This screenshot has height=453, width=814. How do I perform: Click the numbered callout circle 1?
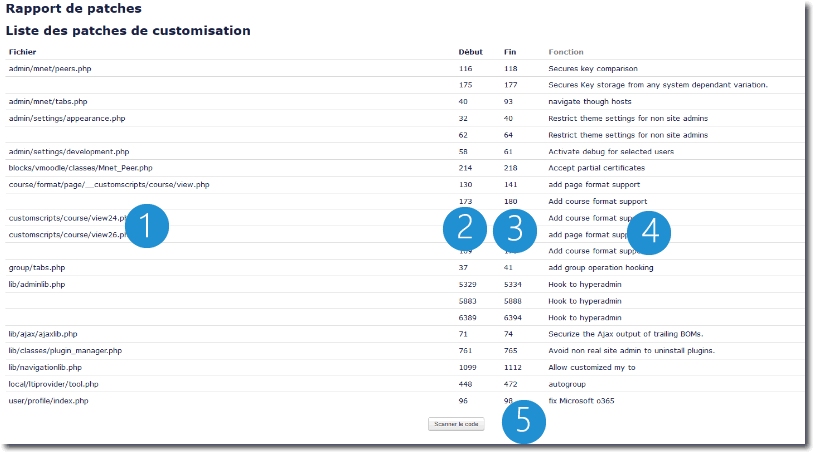[144, 226]
